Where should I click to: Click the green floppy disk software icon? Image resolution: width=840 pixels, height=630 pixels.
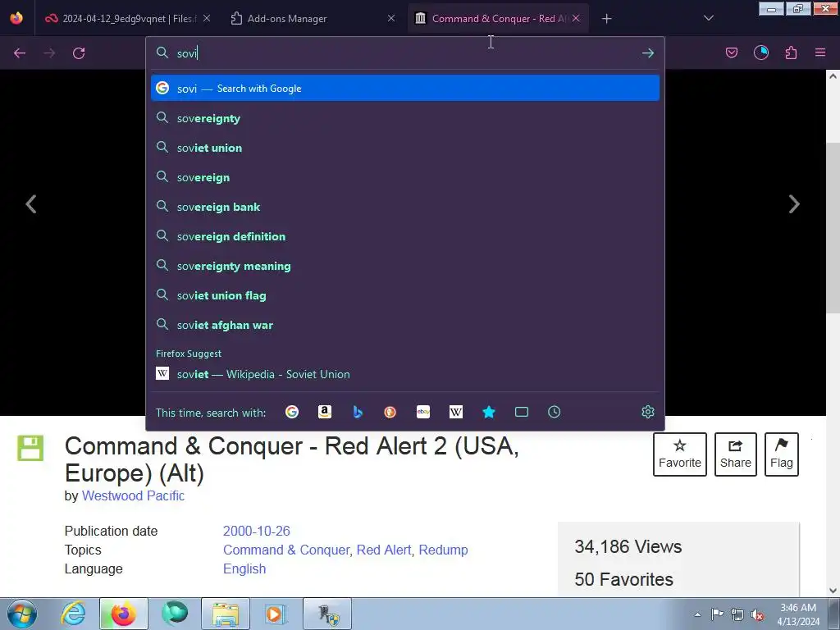30,448
